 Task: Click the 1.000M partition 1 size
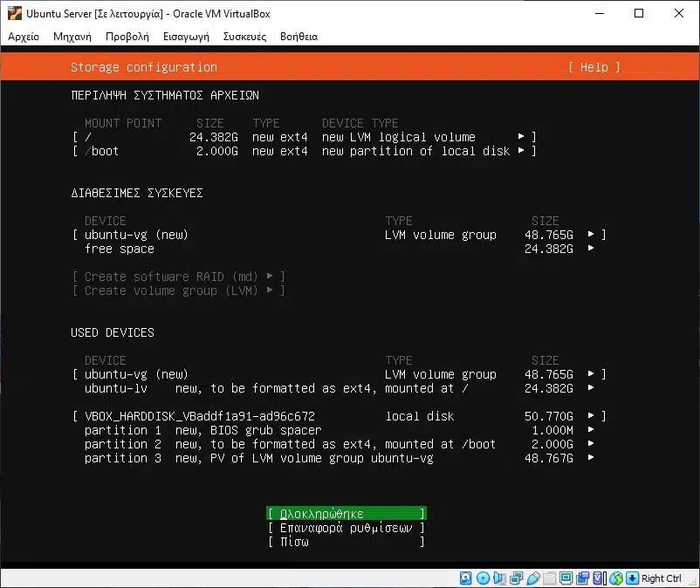click(552, 430)
